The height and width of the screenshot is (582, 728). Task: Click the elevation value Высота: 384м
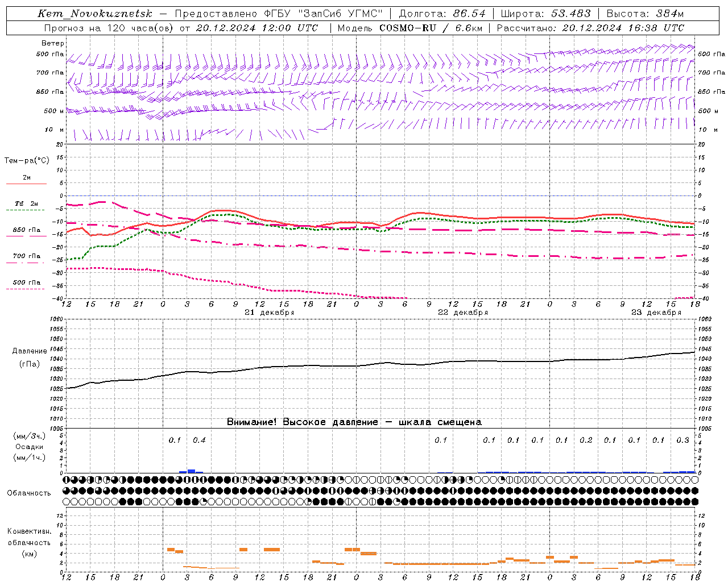tap(645, 14)
